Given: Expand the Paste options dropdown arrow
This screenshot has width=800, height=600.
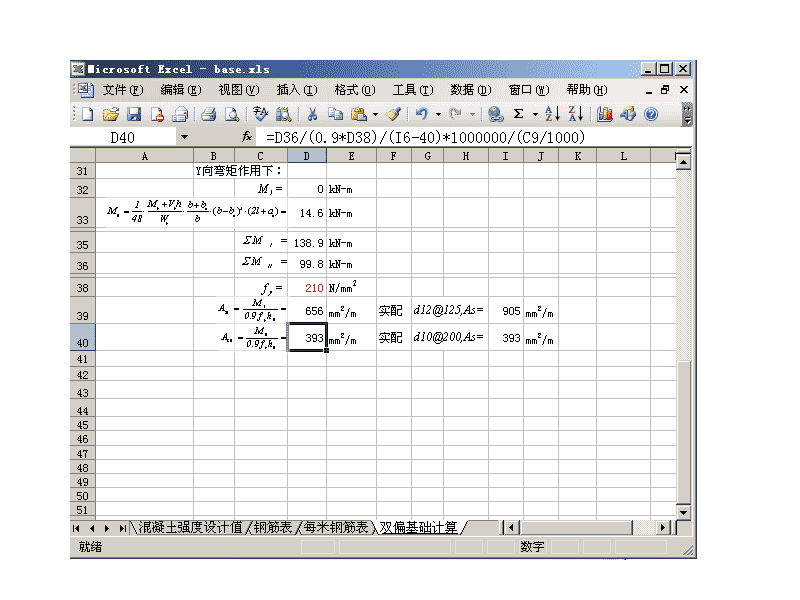Looking at the screenshot, I should [376, 115].
